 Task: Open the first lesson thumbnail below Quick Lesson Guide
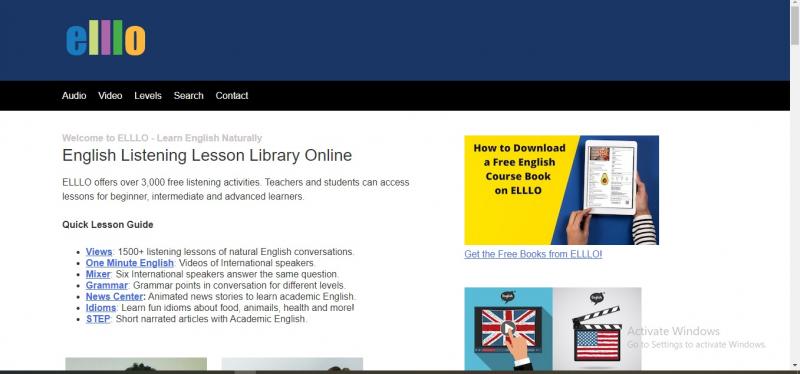point(136,364)
